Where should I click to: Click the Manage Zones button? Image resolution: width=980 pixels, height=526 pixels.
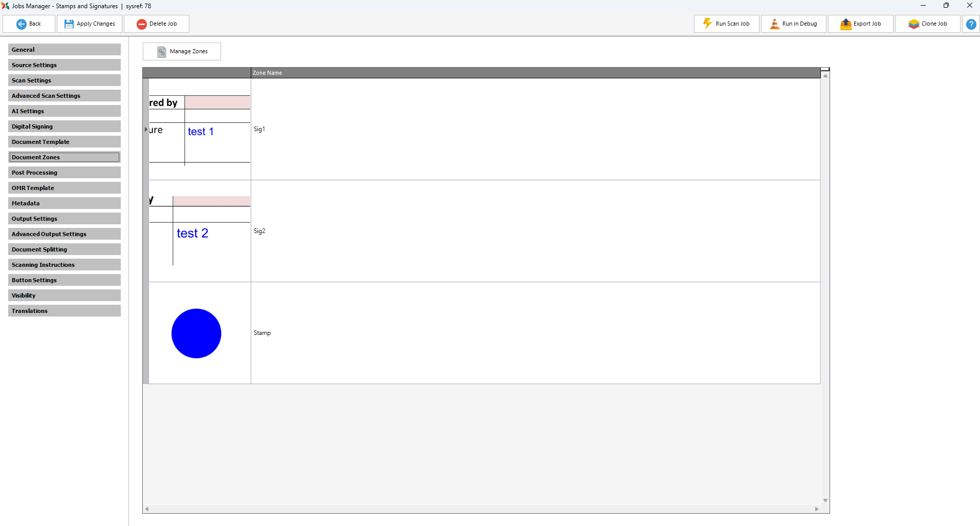point(182,52)
